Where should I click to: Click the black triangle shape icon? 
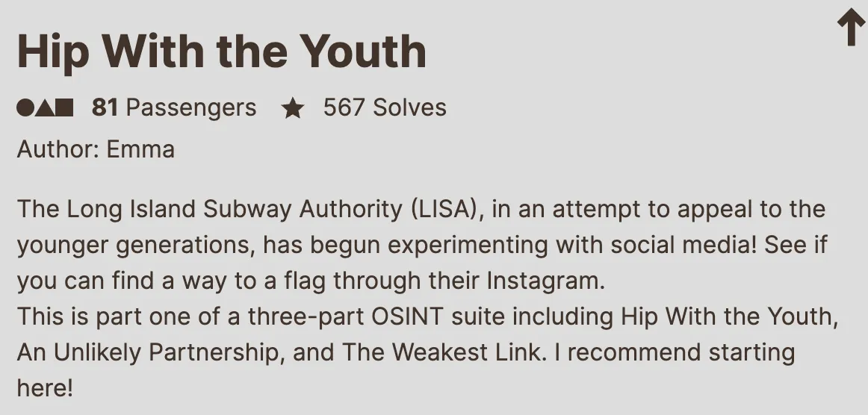[45, 108]
